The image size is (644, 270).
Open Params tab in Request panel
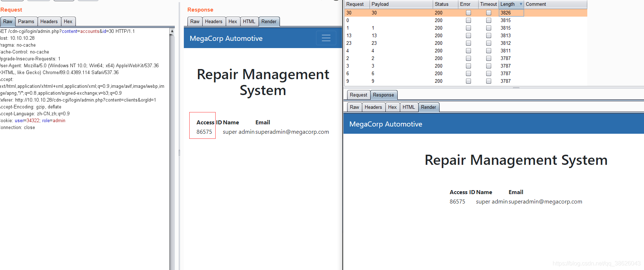[x=26, y=22]
